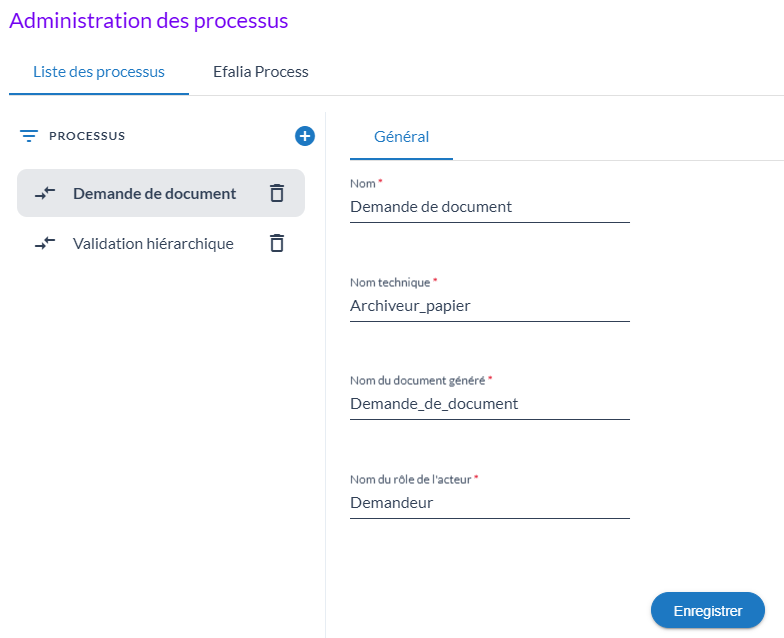
Task: Click the PROCESSUS list header text
Action: 87,136
